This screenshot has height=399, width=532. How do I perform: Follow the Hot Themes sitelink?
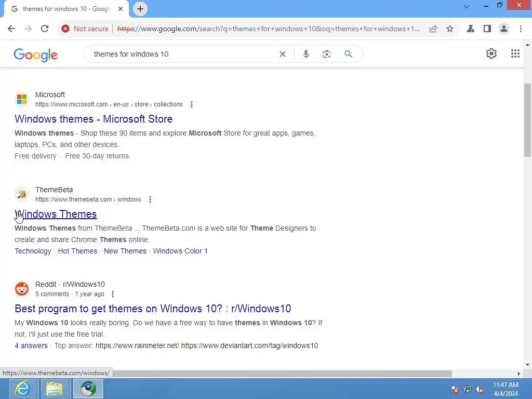pyautogui.click(x=77, y=251)
